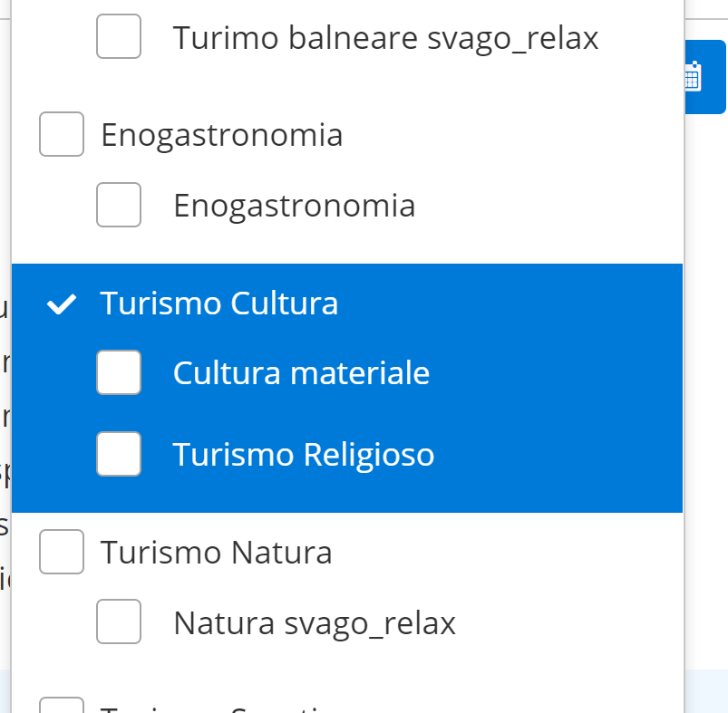Tick the Cultura materiale checkbox

(x=119, y=372)
